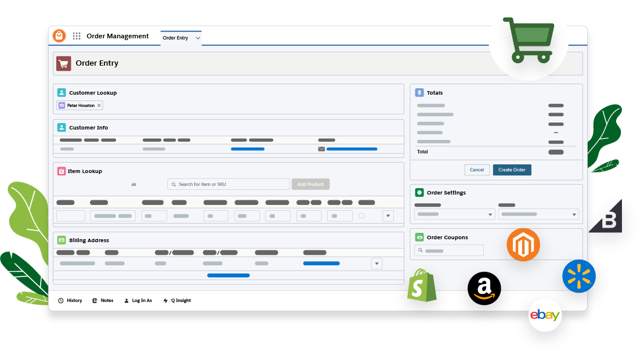This screenshot has width=644, height=360.
Task: Click the blue Totals section icon
Action: (x=419, y=92)
